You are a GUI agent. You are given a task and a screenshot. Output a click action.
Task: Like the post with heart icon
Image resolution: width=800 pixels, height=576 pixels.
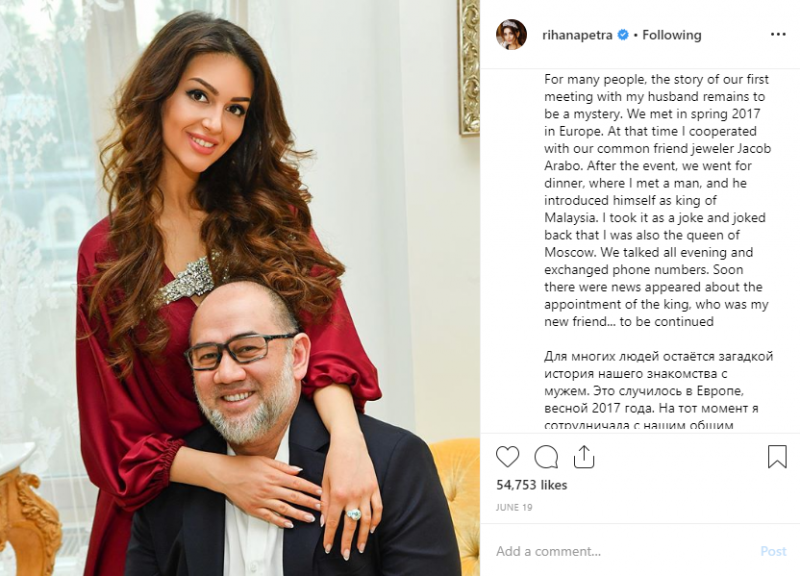coord(507,457)
